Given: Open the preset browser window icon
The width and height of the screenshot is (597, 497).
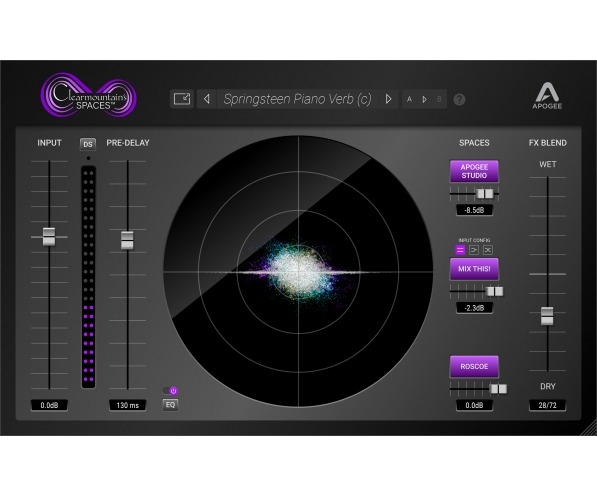Looking at the screenshot, I should 182,99.
